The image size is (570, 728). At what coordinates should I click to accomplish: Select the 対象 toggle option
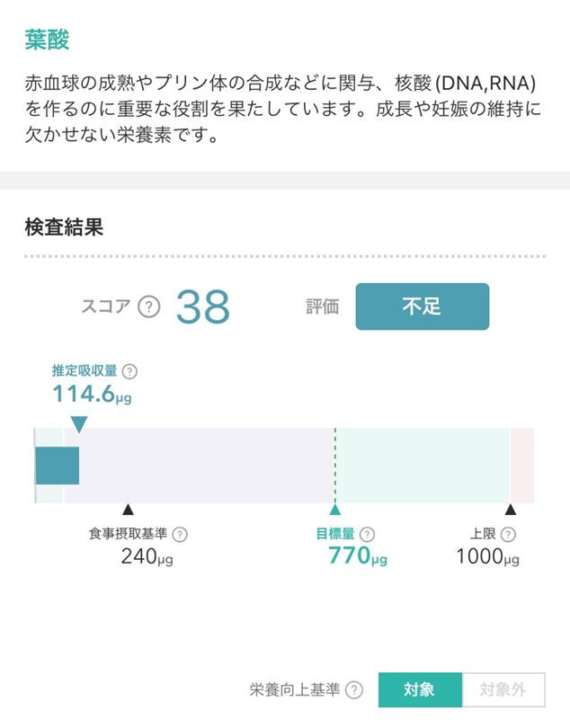click(x=420, y=690)
